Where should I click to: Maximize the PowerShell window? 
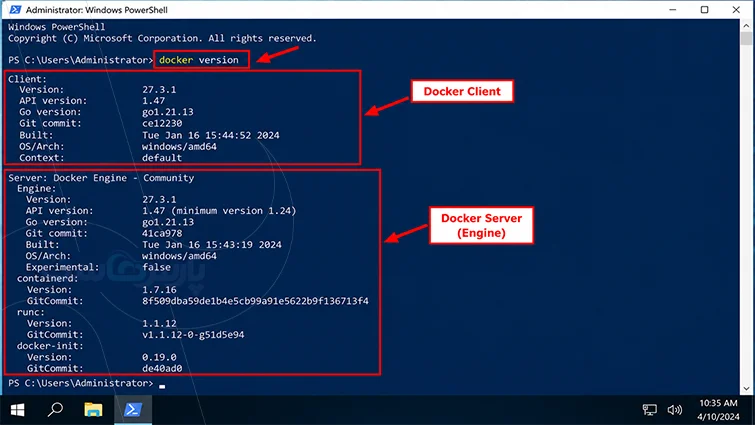point(704,10)
